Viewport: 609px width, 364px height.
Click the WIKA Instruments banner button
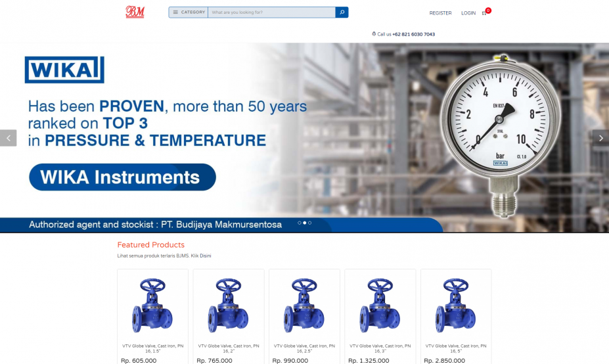[122, 177]
